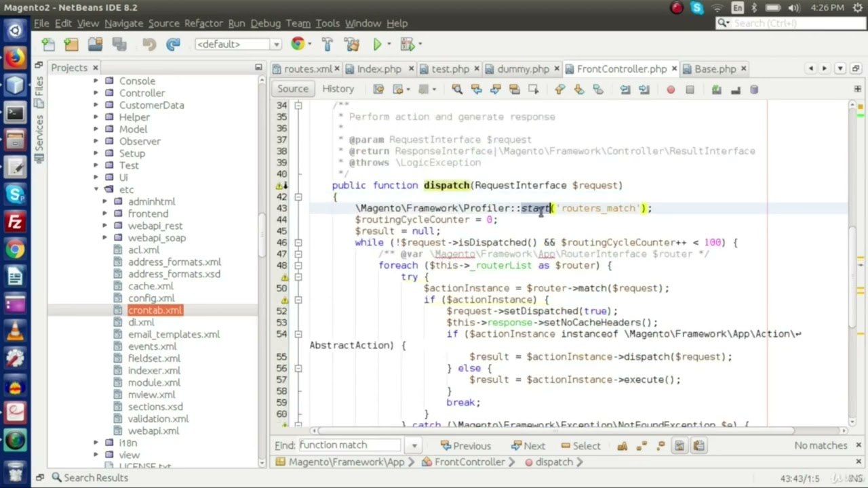
Task: Open the Navigate menu
Action: coord(123,23)
